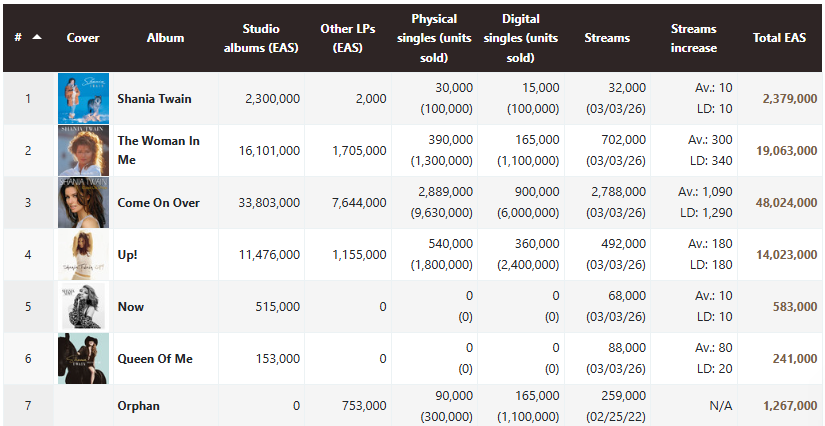Click the 753,000 Other LPs value
The width and height of the screenshot is (825, 426).
click(364, 405)
